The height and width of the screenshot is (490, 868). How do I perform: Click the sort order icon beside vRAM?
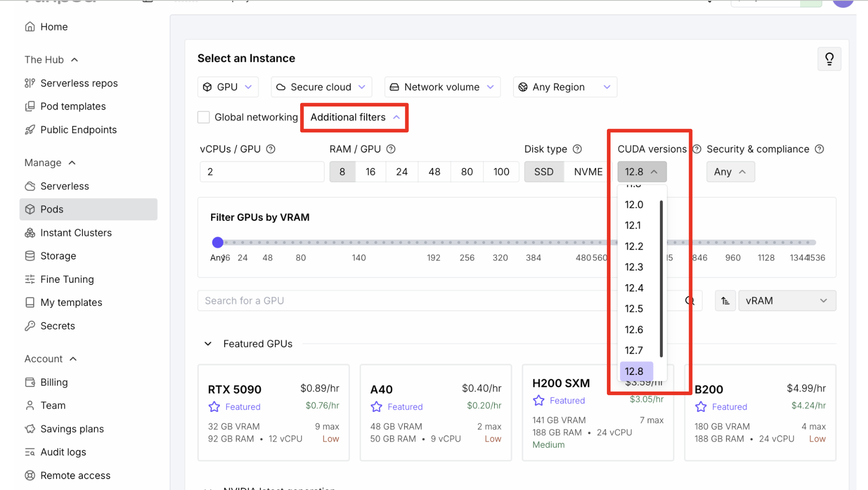725,301
